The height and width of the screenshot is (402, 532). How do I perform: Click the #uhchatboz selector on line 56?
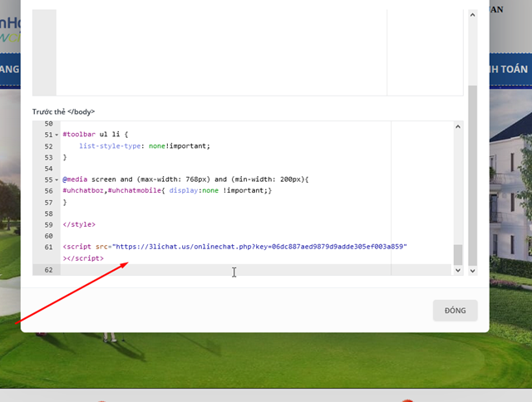(83, 190)
